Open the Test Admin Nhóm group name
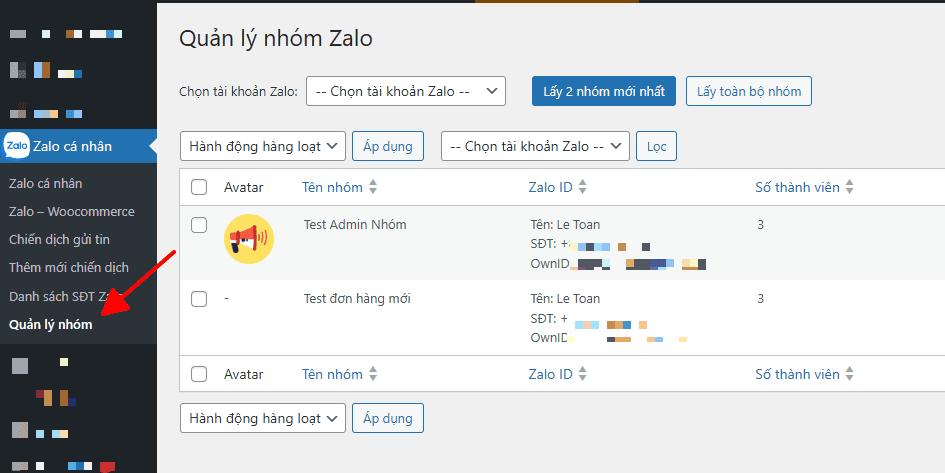Viewport: 945px width, 473px height. tap(355, 225)
